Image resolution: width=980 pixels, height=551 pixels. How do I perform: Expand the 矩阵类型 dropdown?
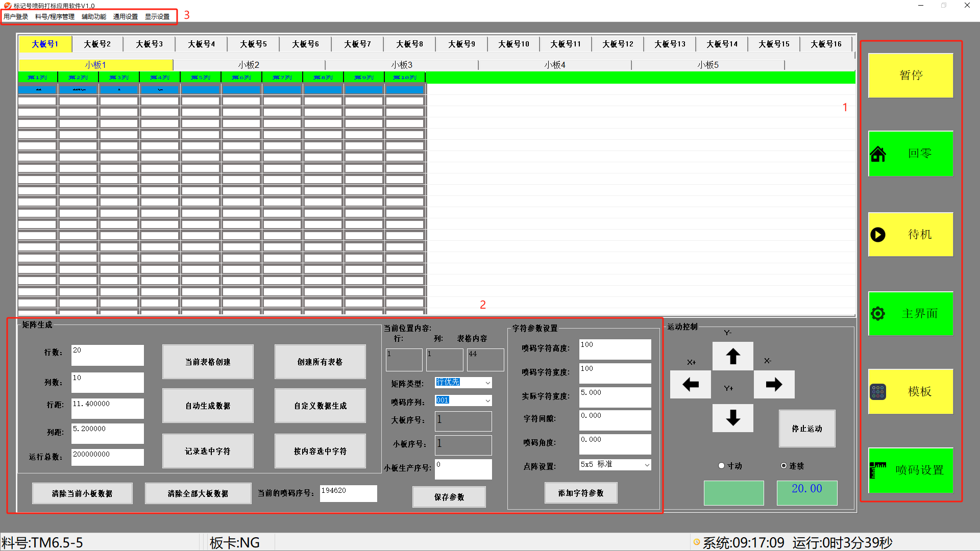(x=487, y=383)
